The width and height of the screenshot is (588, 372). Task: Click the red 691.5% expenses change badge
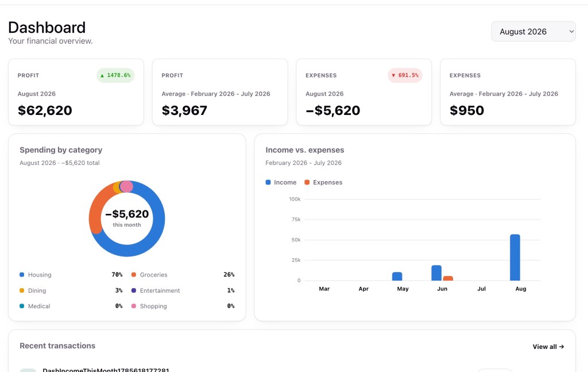[x=405, y=75]
